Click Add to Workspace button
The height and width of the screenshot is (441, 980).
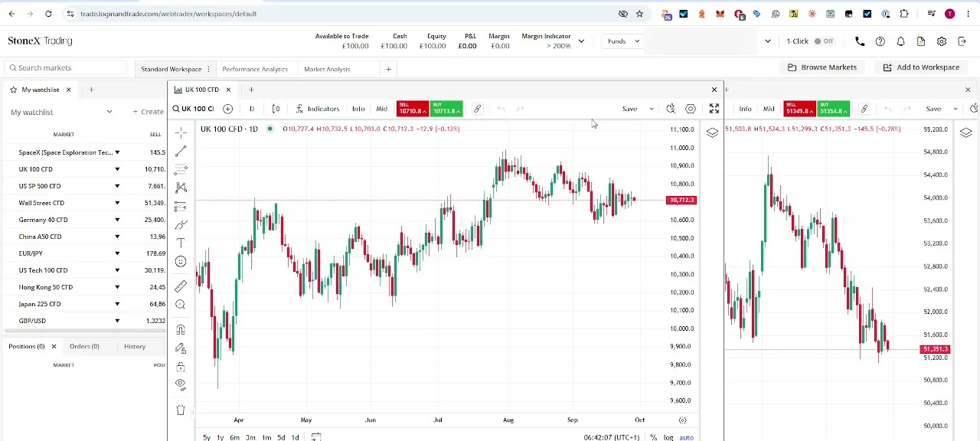[921, 67]
